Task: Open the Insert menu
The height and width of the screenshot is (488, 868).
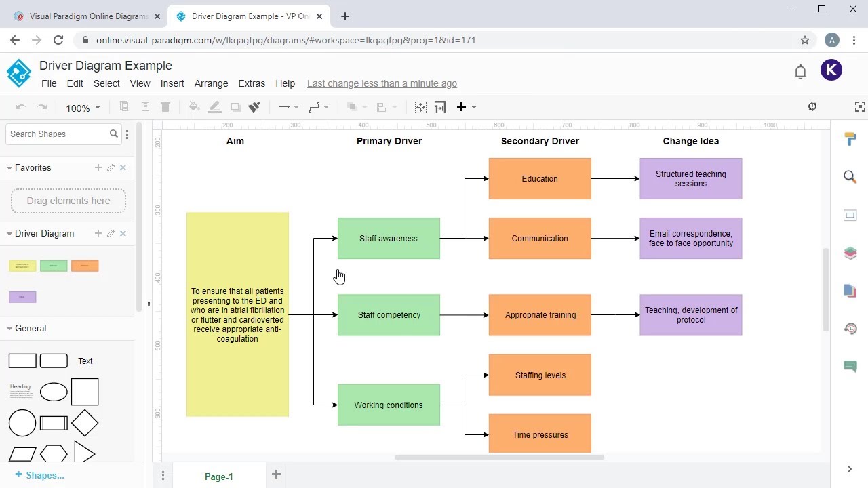Action: point(172,83)
